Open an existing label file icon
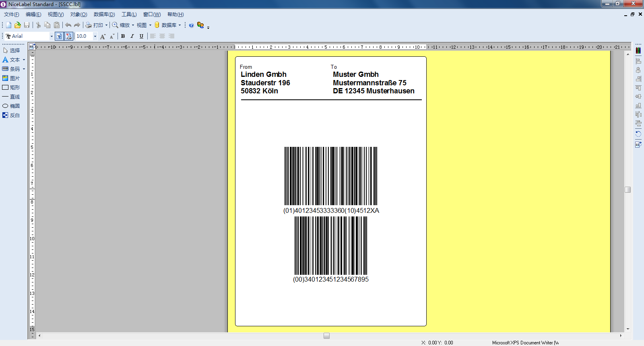Image resolution: width=644 pixels, height=346 pixels. point(17,25)
